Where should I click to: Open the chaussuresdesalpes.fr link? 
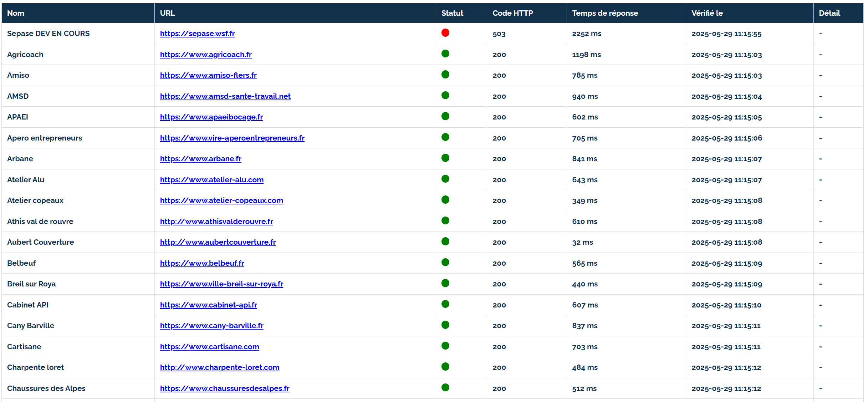coord(225,388)
